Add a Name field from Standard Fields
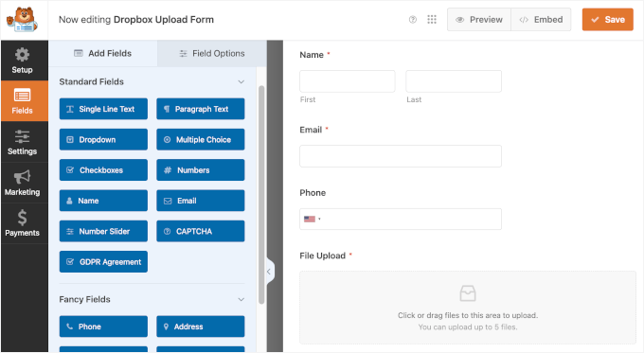Screen dimensions: 644x353 click(103, 201)
